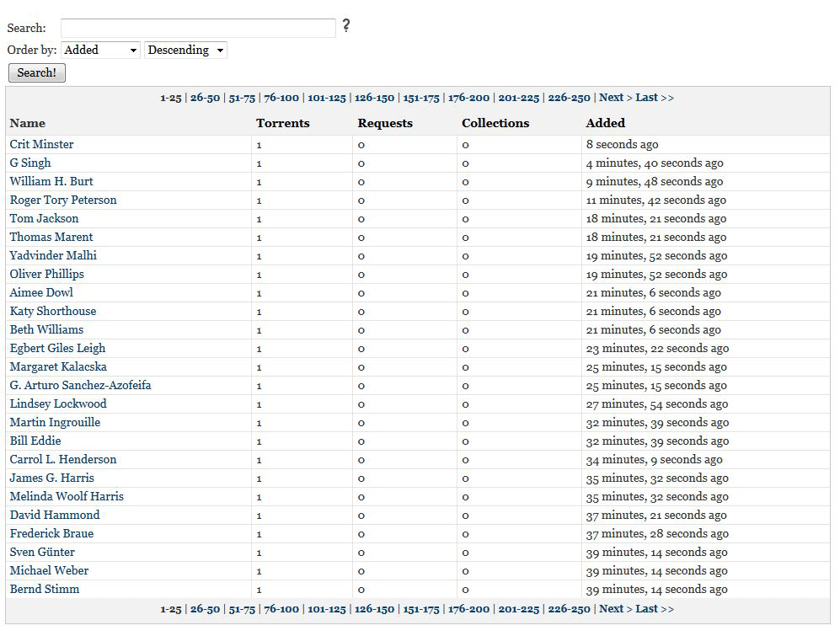Select '23 minutes, 22 seconds ago' cell
The image size is (840, 636).
click(657, 348)
